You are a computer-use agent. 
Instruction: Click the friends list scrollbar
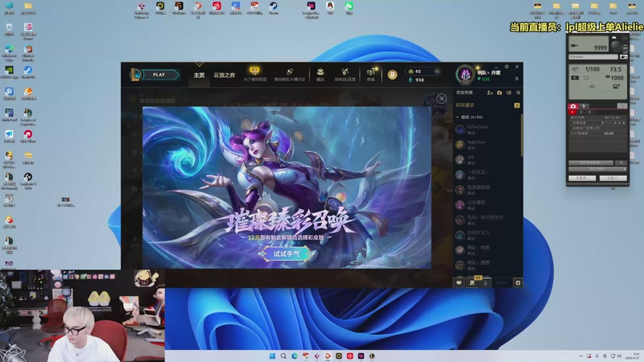click(522, 135)
